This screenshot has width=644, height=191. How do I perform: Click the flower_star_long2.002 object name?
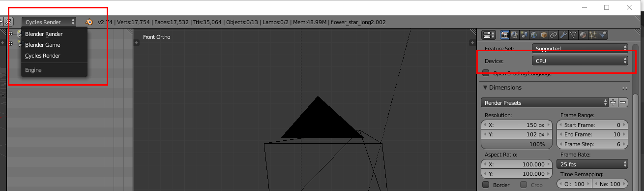(358, 22)
